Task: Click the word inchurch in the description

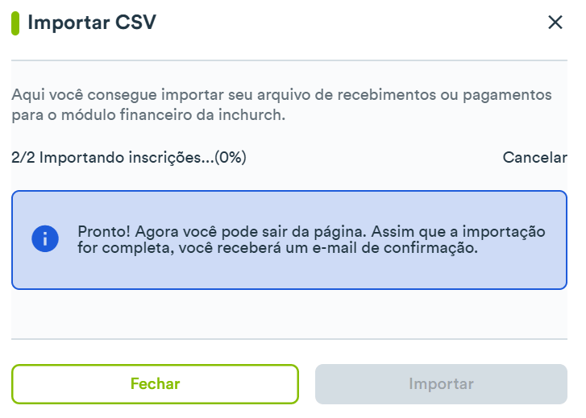Action: [x=250, y=115]
